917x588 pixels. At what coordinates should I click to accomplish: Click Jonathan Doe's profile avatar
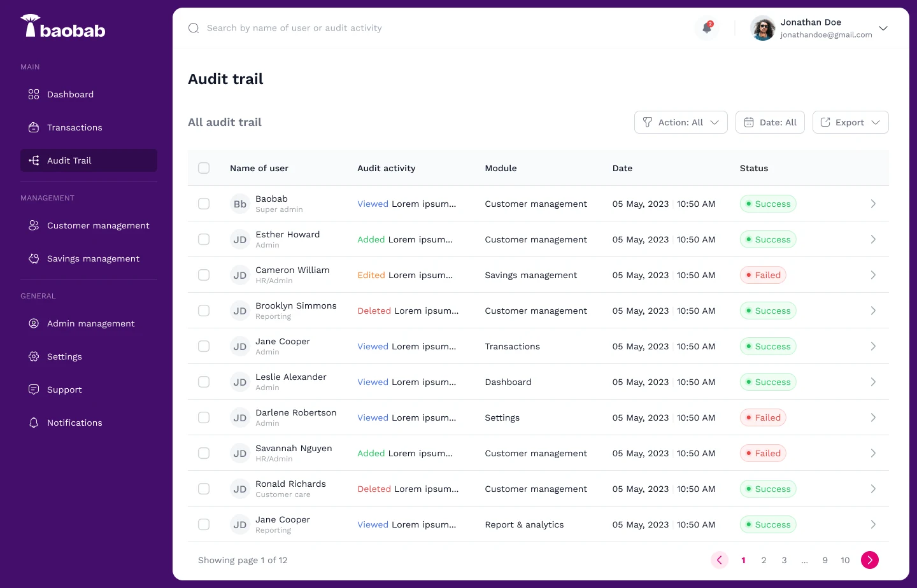click(x=763, y=28)
